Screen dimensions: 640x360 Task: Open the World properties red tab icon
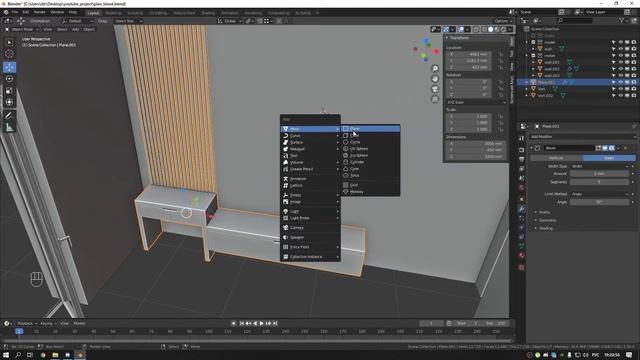click(x=522, y=188)
